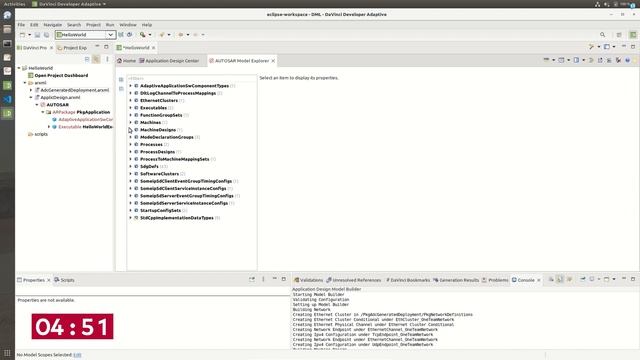Click Activities in the top bar
640x360 pixels.
tap(14, 4)
